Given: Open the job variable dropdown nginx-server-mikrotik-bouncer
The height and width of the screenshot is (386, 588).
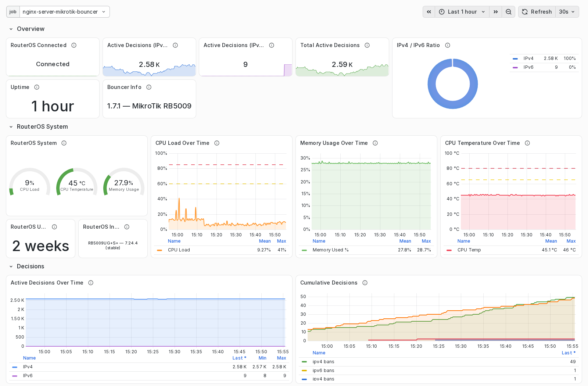Looking at the screenshot, I should coord(64,12).
